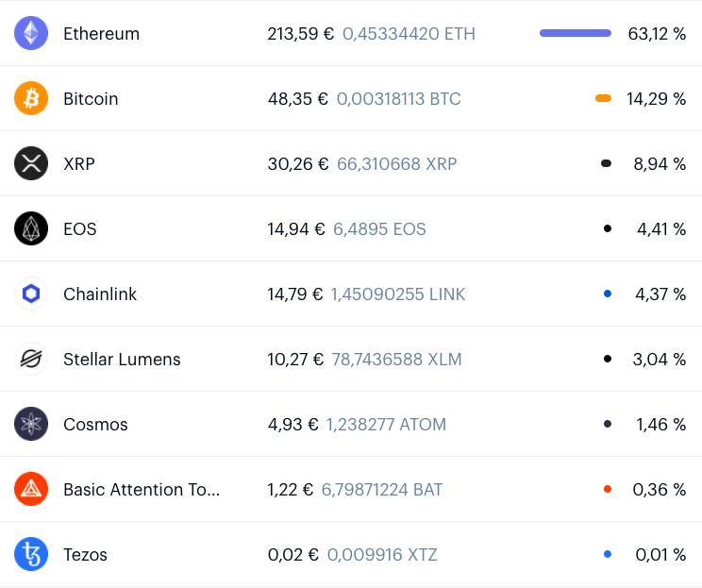Select the XRP logo icon
The width and height of the screenshot is (702, 588).
31,163
